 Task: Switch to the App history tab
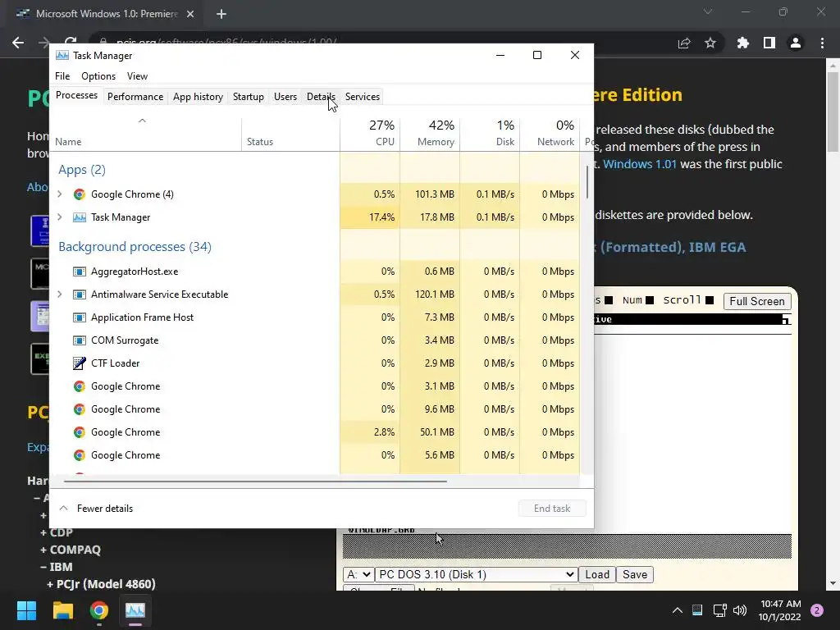pos(198,97)
